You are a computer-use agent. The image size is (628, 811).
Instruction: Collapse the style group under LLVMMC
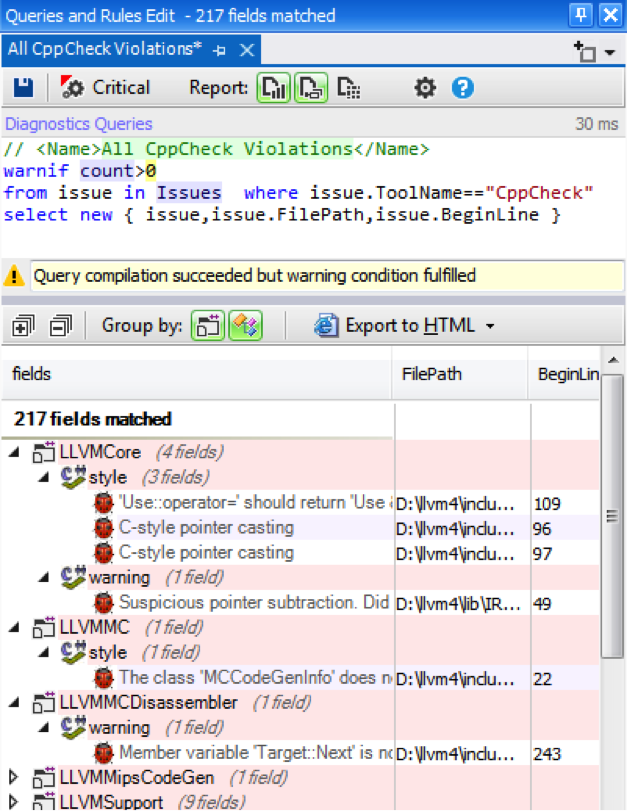tap(44, 652)
